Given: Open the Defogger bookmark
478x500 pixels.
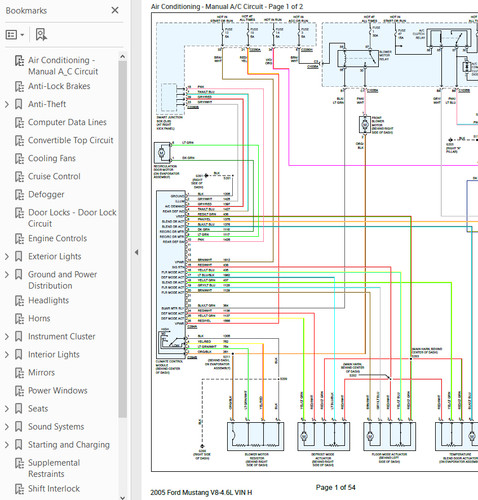Looking at the screenshot, I should (46, 195).
